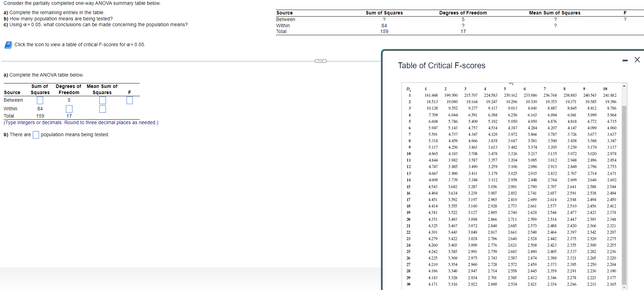Focus the Within Degrees of Freedom input box

69,109
